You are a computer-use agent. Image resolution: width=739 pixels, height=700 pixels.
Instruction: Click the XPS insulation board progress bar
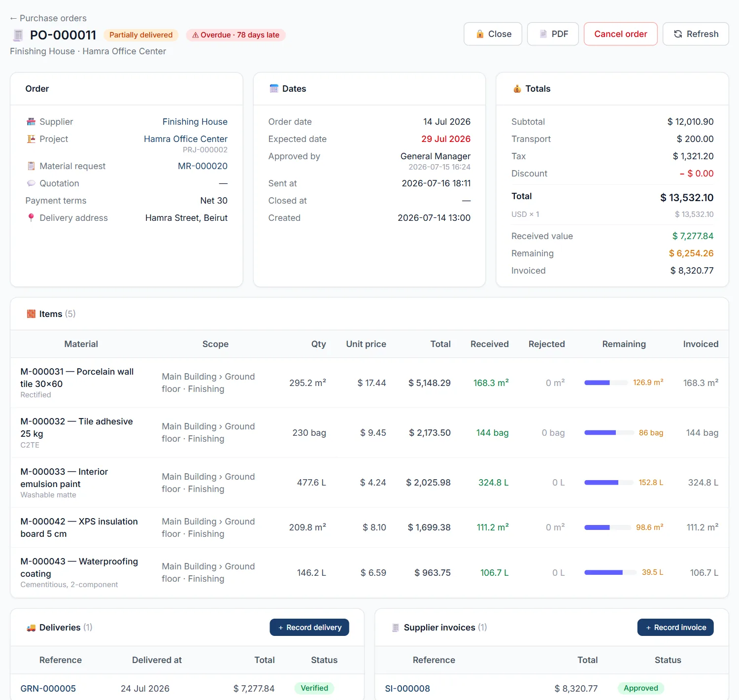pyautogui.click(x=607, y=527)
